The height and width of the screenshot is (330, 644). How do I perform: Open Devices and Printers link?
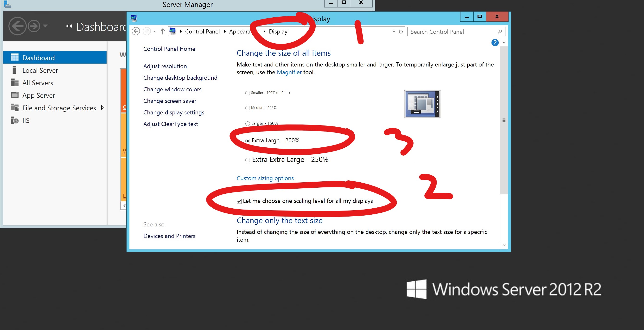[x=169, y=236]
